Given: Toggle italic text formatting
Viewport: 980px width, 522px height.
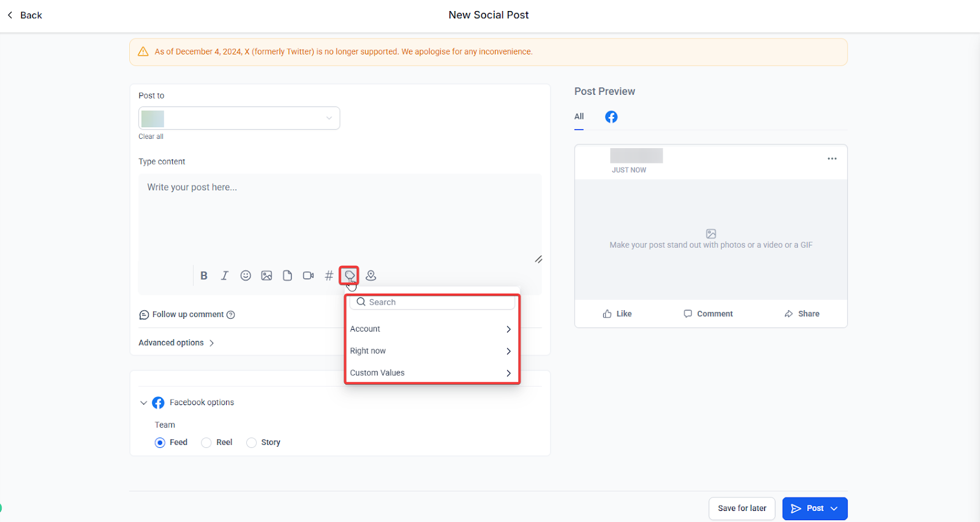Looking at the screenshot, I should [225, 275].
